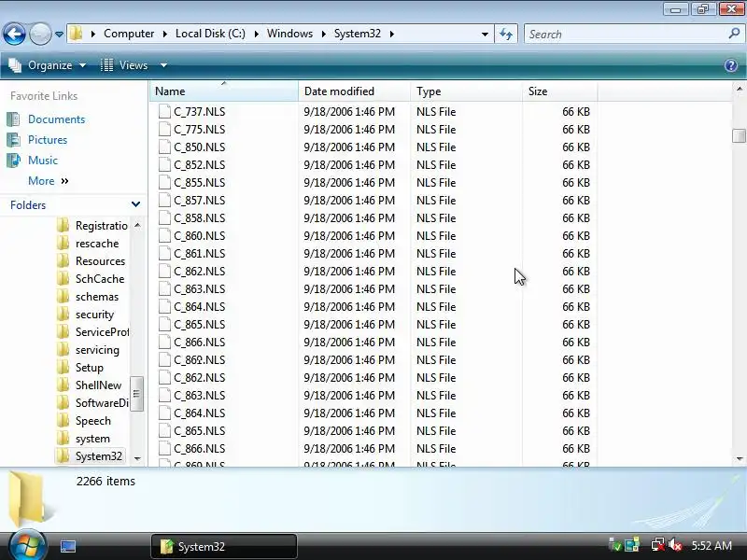
Task: Expand the arrow after Local Disk (C:)
Action: (x=256, y=34)
